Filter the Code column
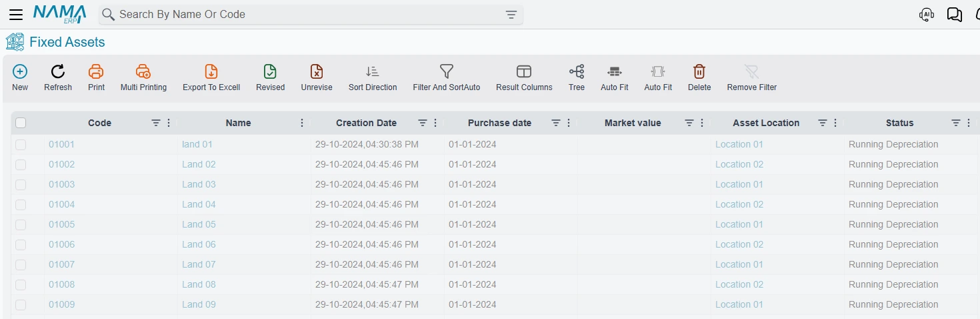This screenshot has height=319, width=980. 156,123
